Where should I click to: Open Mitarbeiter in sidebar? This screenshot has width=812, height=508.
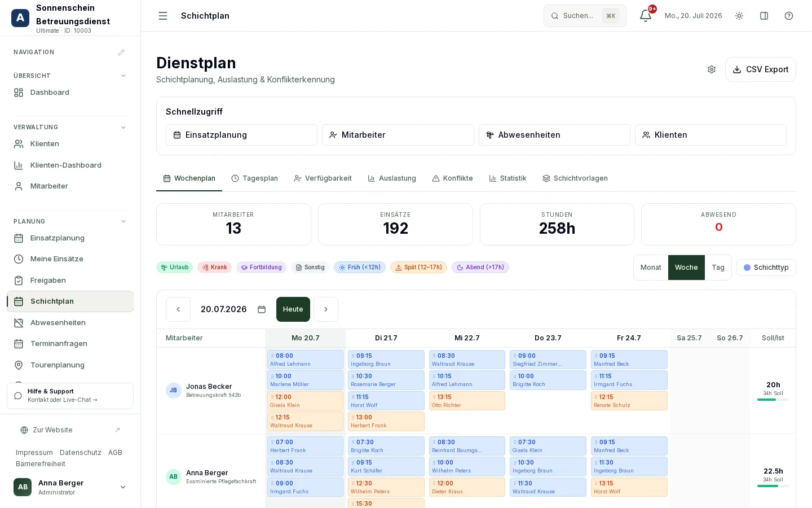(x=70, y=186)
